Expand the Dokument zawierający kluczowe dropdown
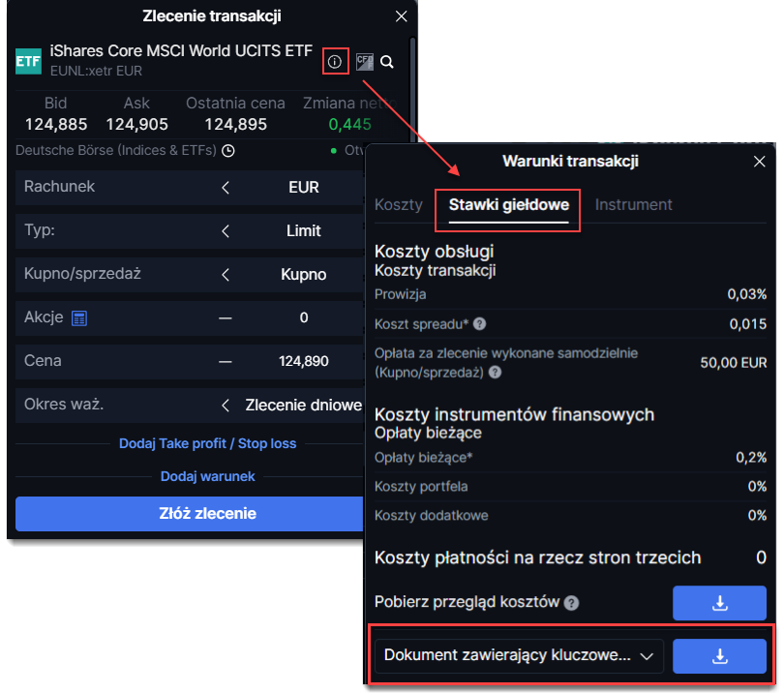784x693 pixels. point(519,655)
